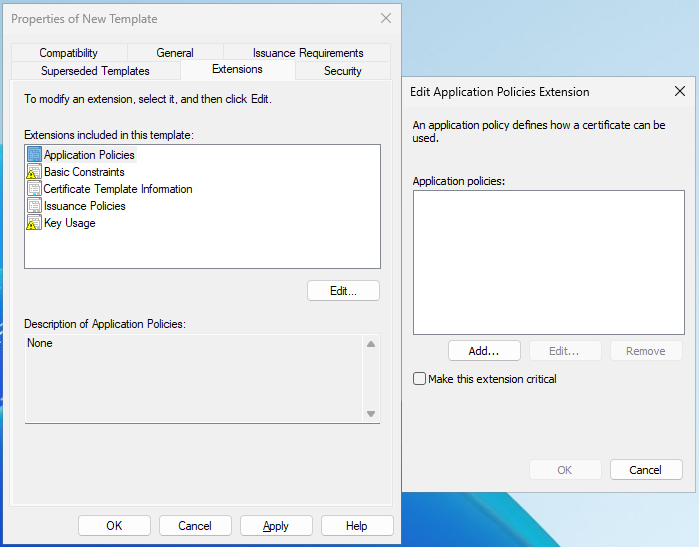Screen dimensions: 699x547
Task: Cancel the Edit Application Policies Extension dialog
Action: [645, 470]
